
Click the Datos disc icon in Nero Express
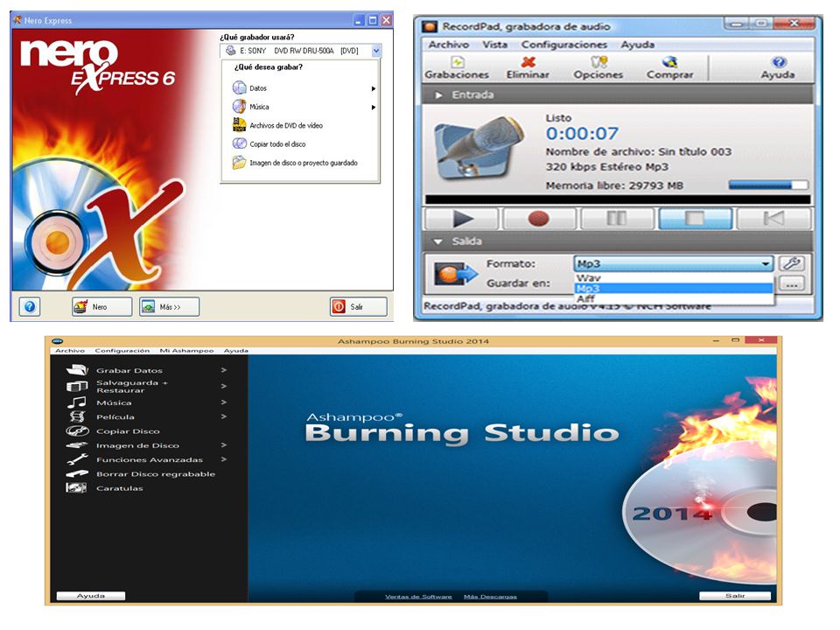[x=239, y=87]
